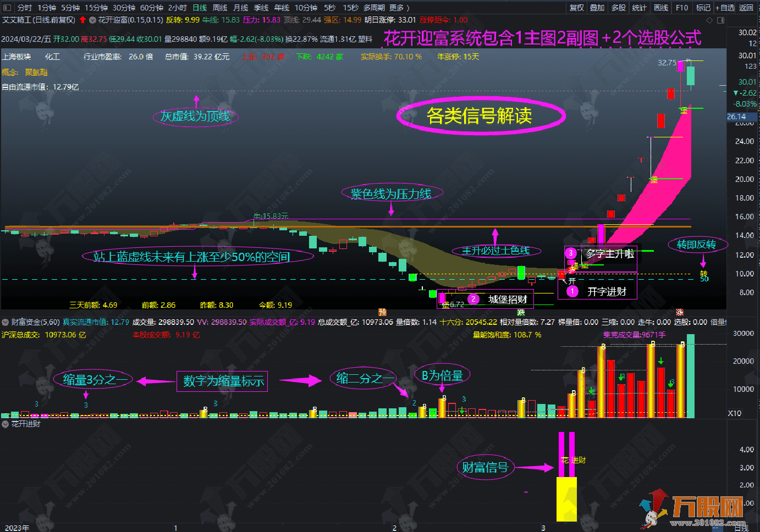760x532 pixels.
Task: Click the chart layout icon at top-left corner
Action: [x=6, y=8]
